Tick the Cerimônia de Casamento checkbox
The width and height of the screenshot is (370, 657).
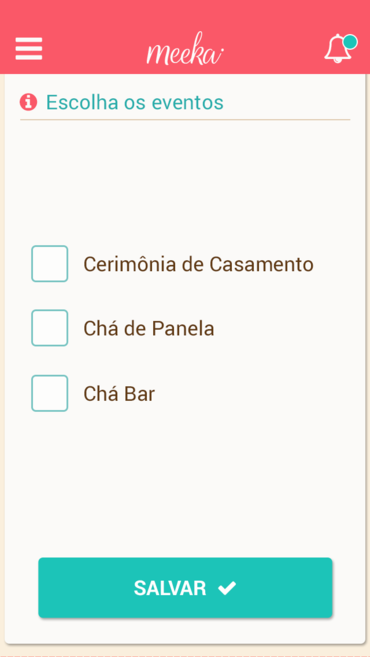pyautogui.click(x=49, y=264)
